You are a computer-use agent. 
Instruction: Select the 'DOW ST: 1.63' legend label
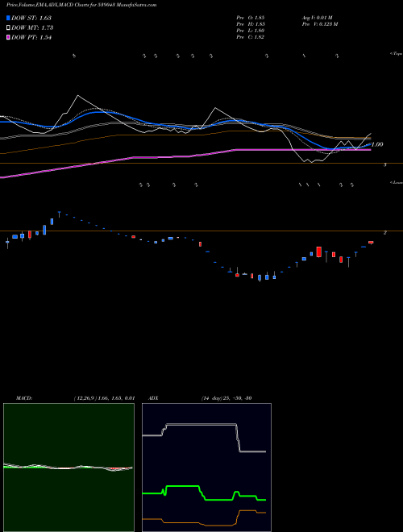[31, 18]
